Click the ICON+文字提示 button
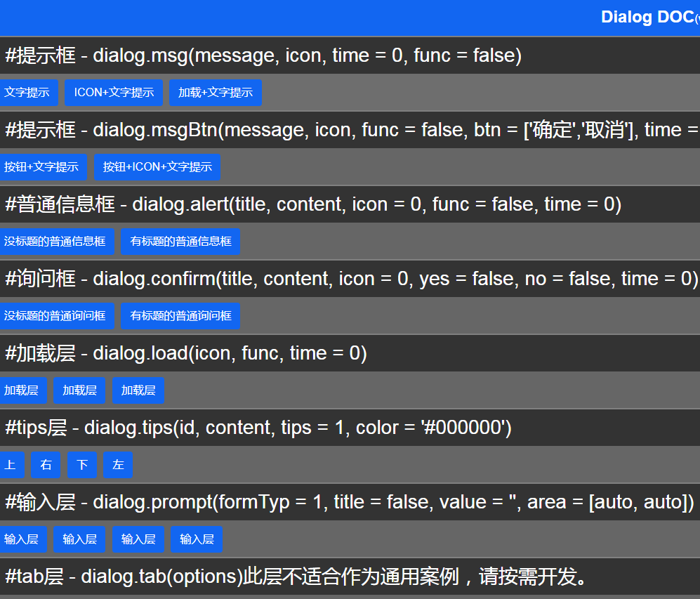Image resolution: width=700 pixels, height=599 pixels. (x=113, y=93)
